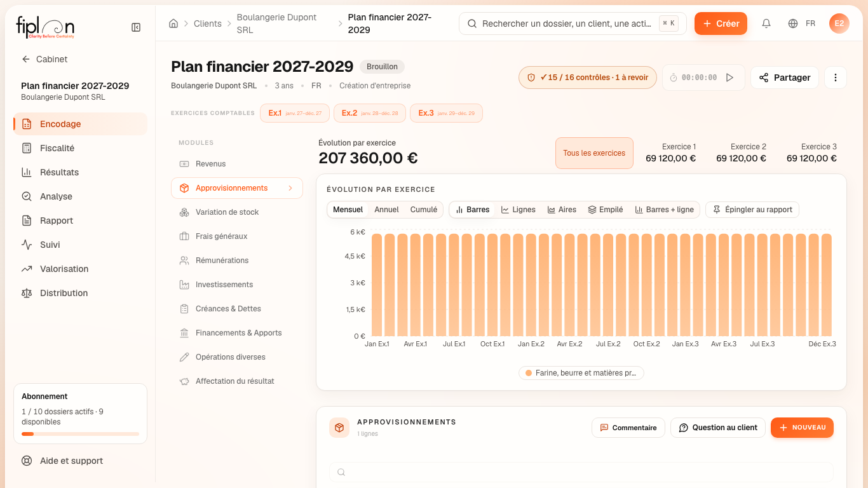868x488 pixels.
Task: Go back to Cabinet
Action: 44,59
